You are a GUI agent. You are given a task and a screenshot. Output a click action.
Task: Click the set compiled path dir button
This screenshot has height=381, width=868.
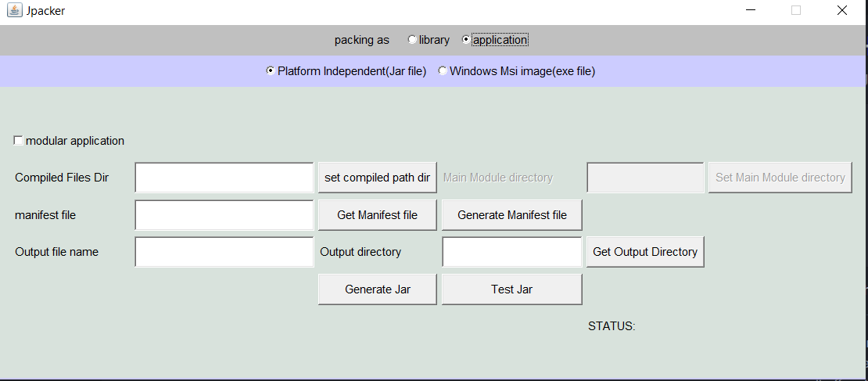378,178
